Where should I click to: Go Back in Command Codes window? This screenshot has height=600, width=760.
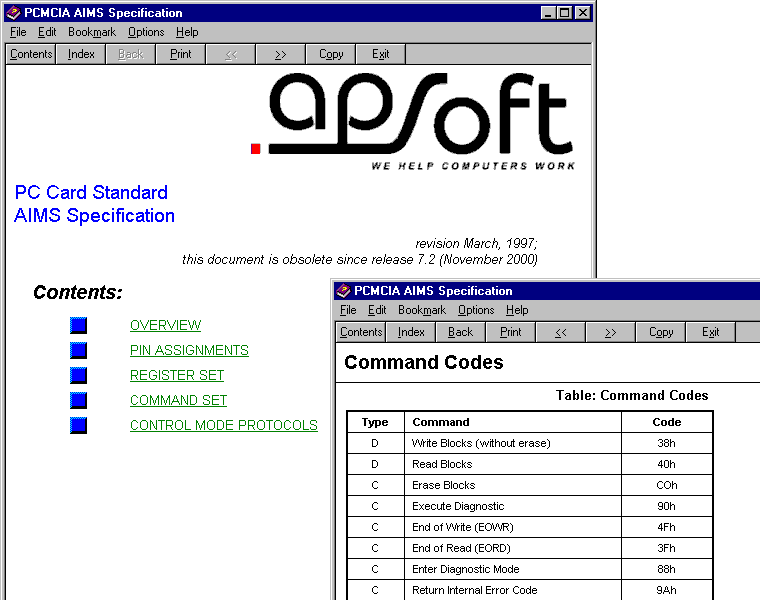click(460, 332)
